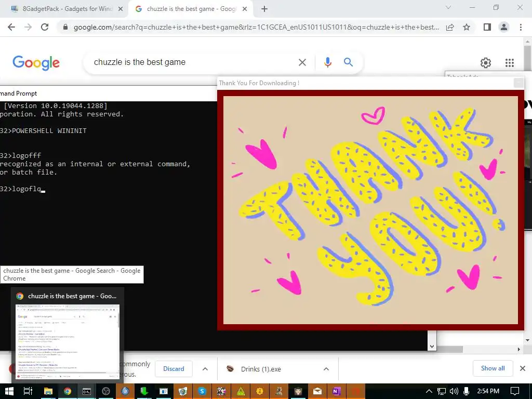532x399 pixels.
Task: Open the Chrome profile avatar menu
Action: [x=504, y=27]
